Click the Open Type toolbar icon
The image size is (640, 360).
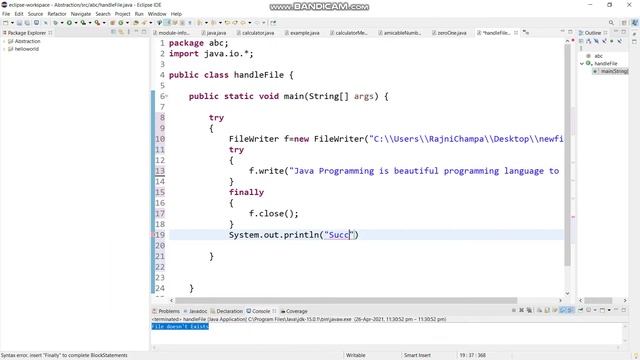pos(136,23)
